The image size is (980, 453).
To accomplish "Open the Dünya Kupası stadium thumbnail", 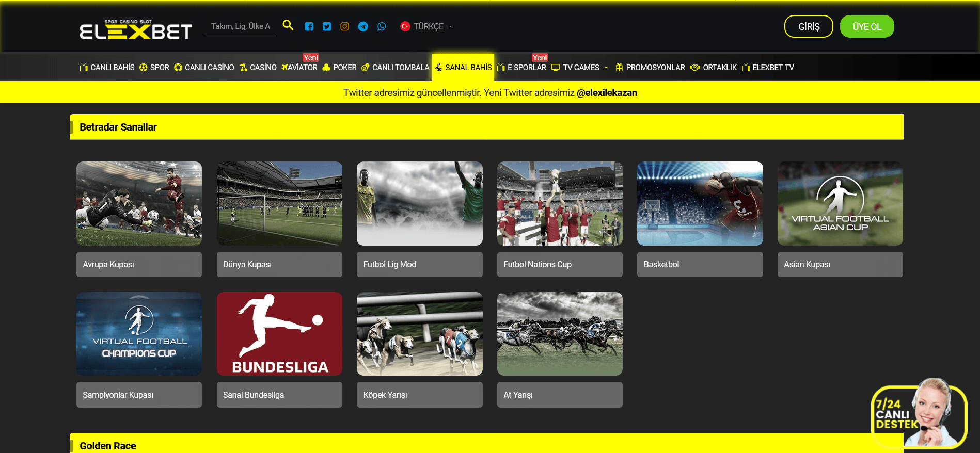I will [279, 203].
